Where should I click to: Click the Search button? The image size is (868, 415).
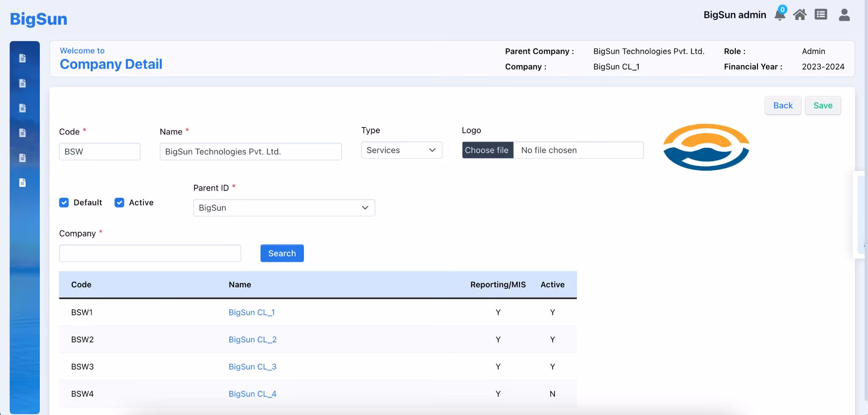pyautogui.click(x=282, y=253)
